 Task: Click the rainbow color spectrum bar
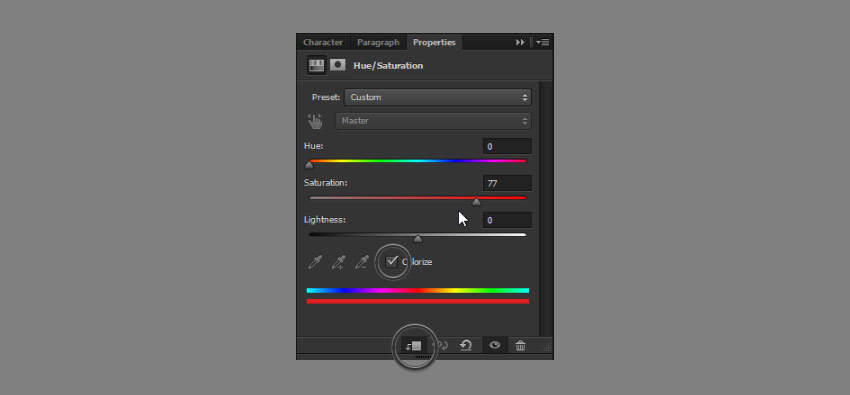pos(417,290)
